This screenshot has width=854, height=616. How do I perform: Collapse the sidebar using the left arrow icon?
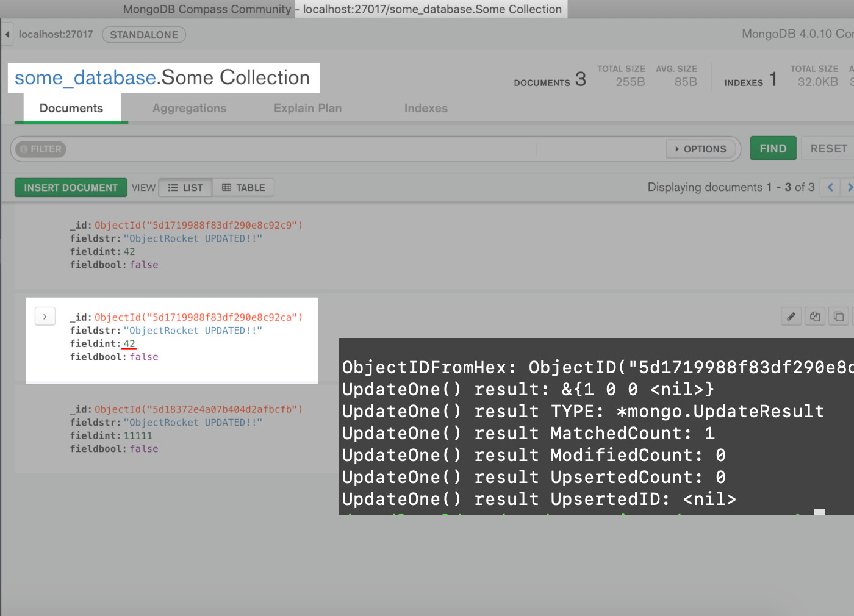5,35
